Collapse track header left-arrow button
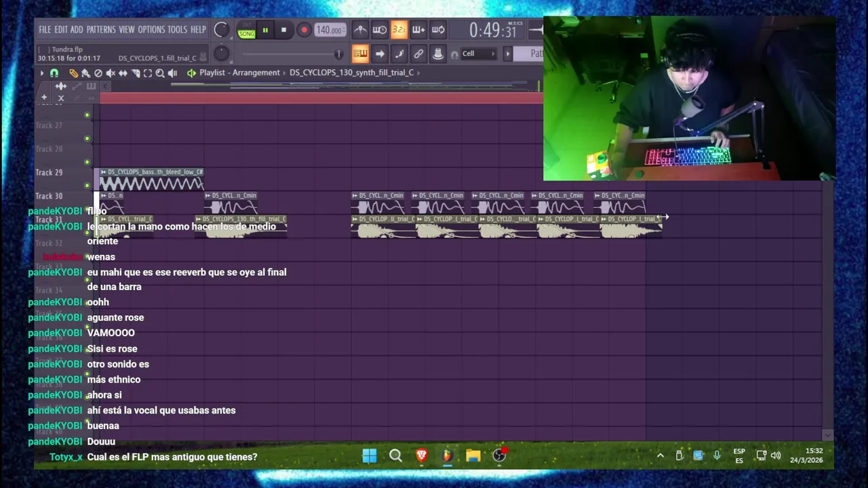Viewport: 868px width, 488px height. [105, 86]
